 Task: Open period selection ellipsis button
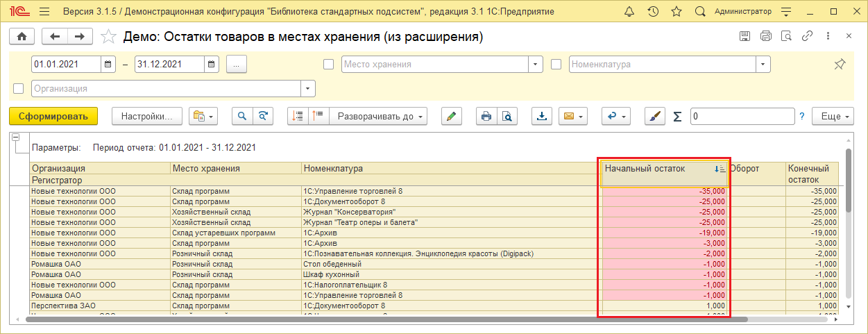tap(237, 64)
